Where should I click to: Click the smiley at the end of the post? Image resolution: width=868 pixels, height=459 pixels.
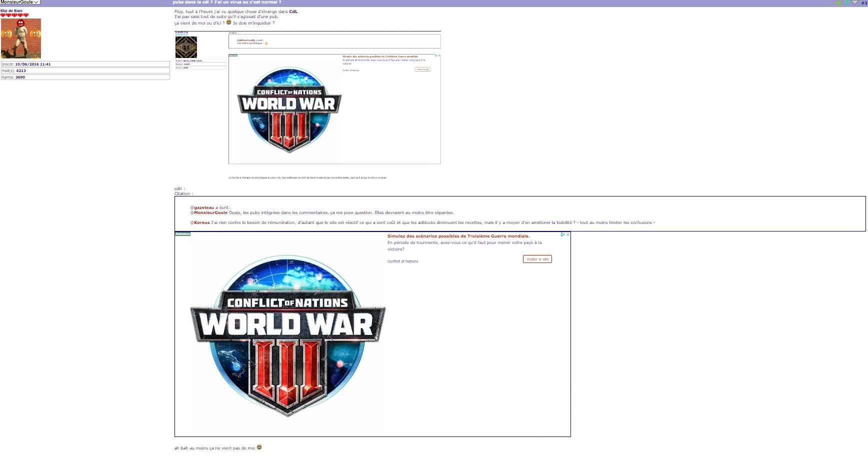259,447
